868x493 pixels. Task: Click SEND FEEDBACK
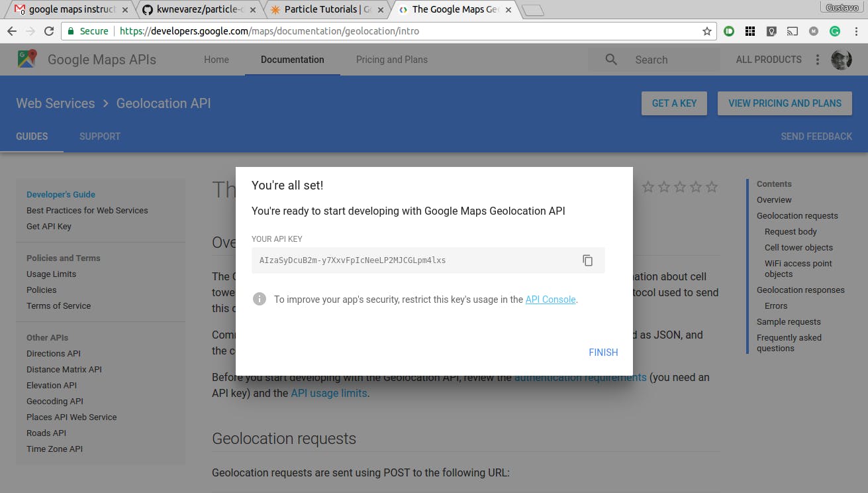(x=816, y=137)
